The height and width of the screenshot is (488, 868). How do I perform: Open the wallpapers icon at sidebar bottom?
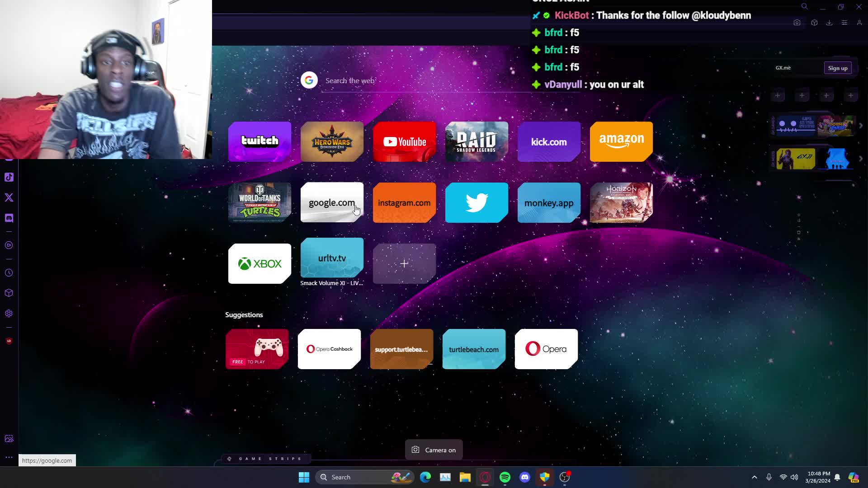point(9,438)
